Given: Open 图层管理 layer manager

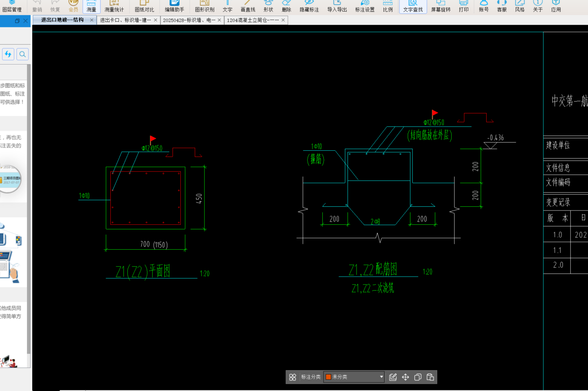Looking at the screenshot, I should pyautogui.click(x=12, y=6).
